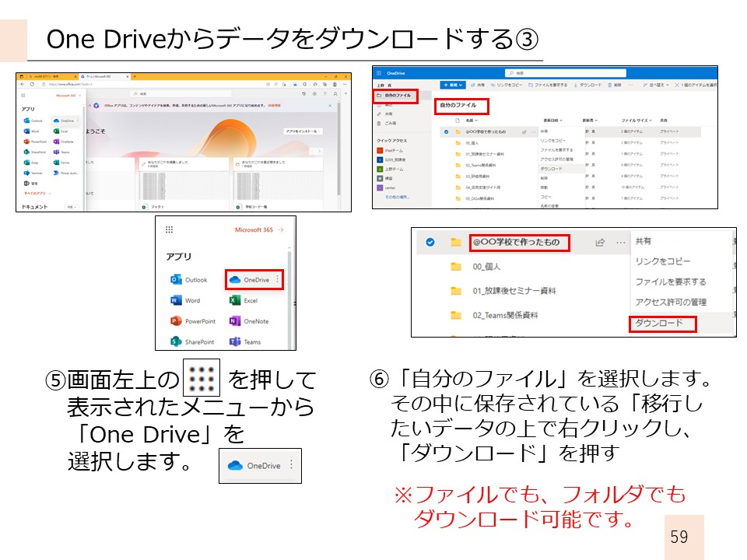The height and width of the screenshot is (560, 747).
Task: Click the next-arrow chevron on the welcome banner
Action: [319, 151]
